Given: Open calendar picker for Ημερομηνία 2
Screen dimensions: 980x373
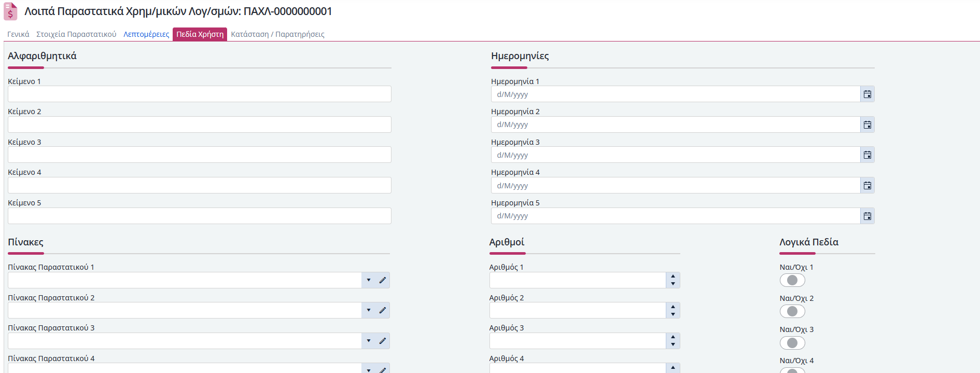Looking at the screenshot, I should point(867,125).
